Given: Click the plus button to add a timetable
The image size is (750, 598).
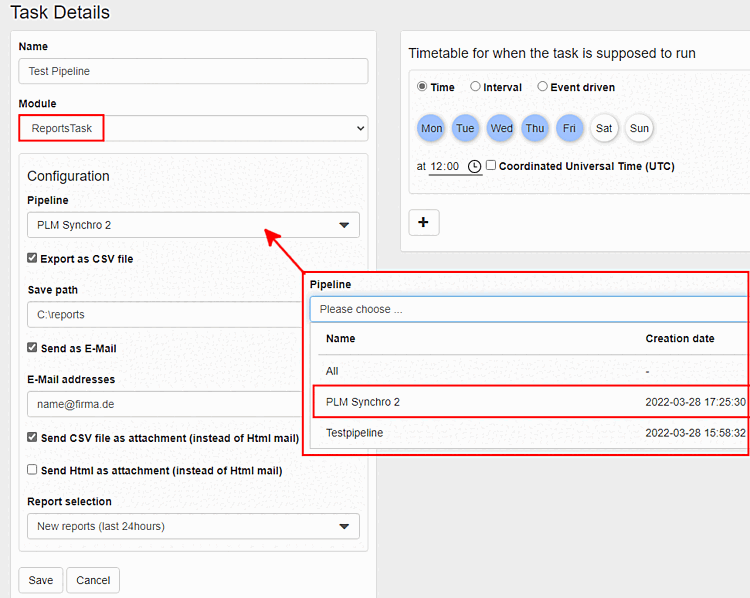Looking at the screenshot, I should coord(423,222).
